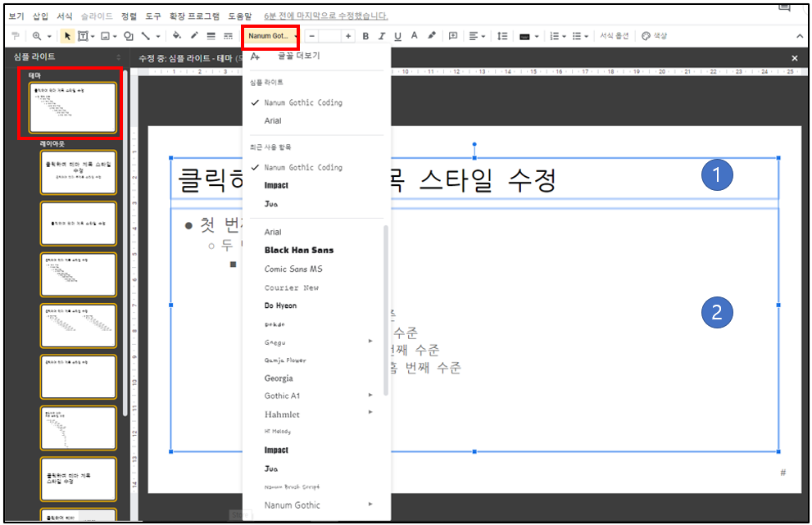Click the Fill color tool
The height and width of the screenshot is (525, 812).
176,35
